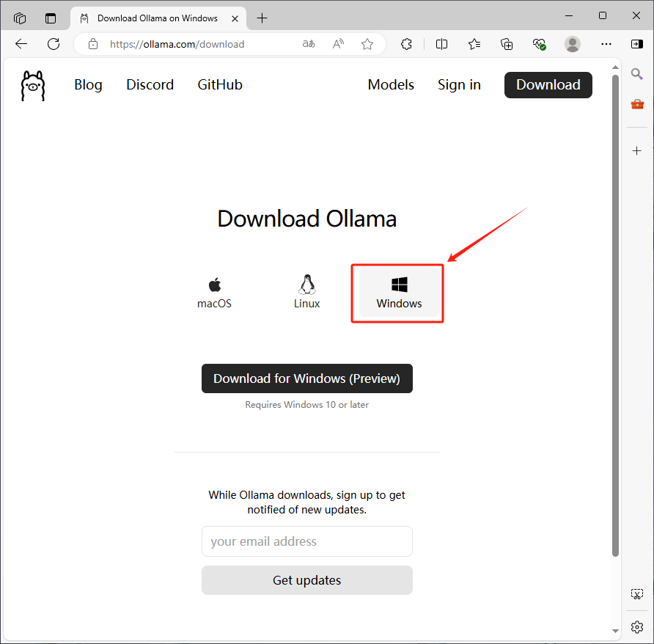Select the Windows download option
The image size is (654, 644).
[399, 293]
